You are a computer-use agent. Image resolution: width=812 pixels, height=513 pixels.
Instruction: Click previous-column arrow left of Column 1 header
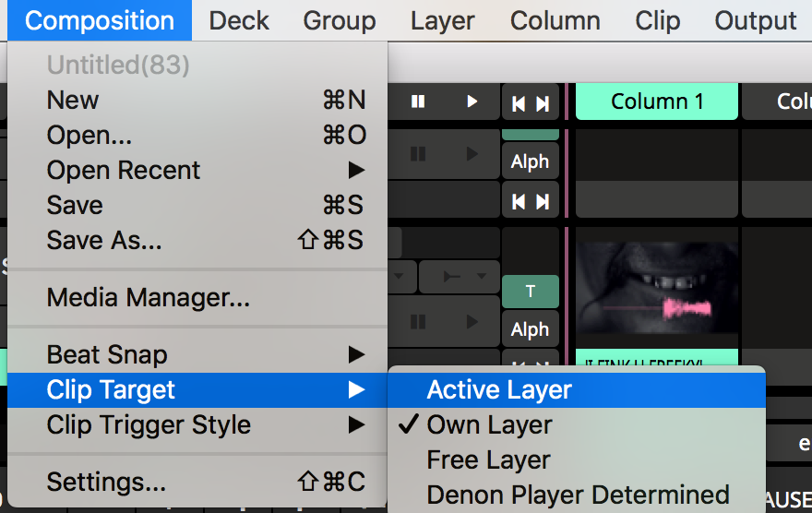click(x=519, y=103)
